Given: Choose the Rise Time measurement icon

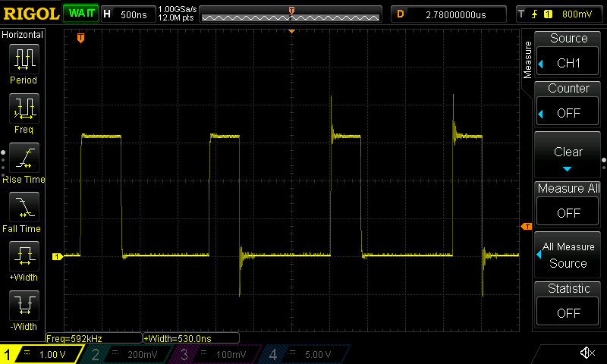Looking at the screenshot, I should click(23, 158).
